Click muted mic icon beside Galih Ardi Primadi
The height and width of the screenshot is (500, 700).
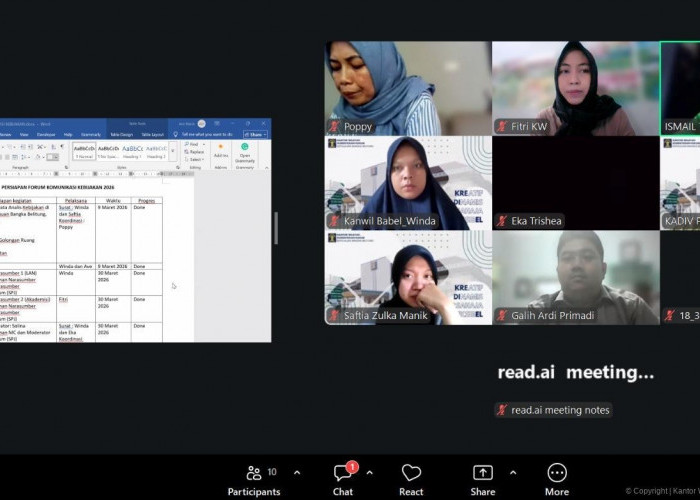coord(502,316)
